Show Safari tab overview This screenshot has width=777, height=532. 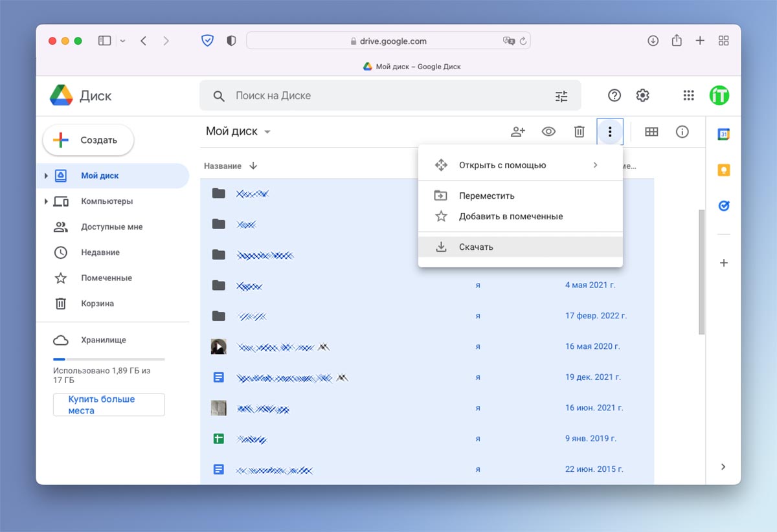pyautogui.click(x=724, y=41)
